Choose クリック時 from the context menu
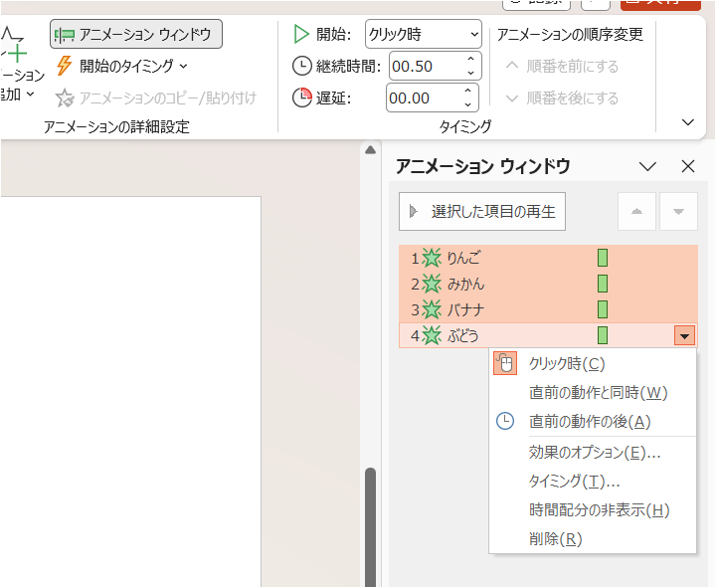This screenshot has height=588, width=716. [567, 364]
